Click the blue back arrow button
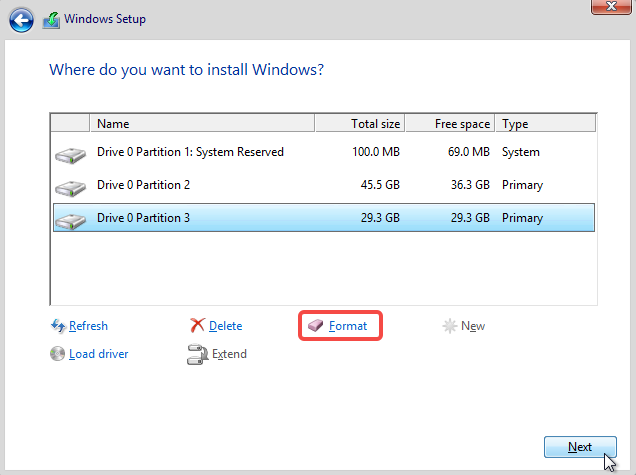Viewport: 636px width, 475px height. pos(21,20)
